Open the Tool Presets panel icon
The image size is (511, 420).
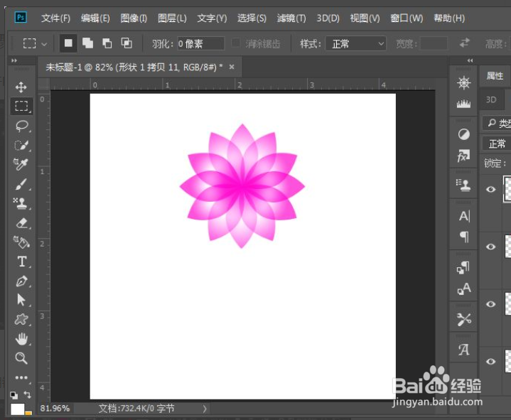pos(464,319)
